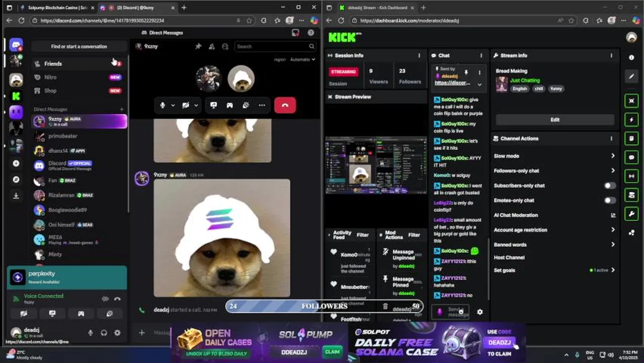Image resolution: width=644 pixels, height=363 pixels.
Task: Open the region Automatic dropdown
Action: 302,59
